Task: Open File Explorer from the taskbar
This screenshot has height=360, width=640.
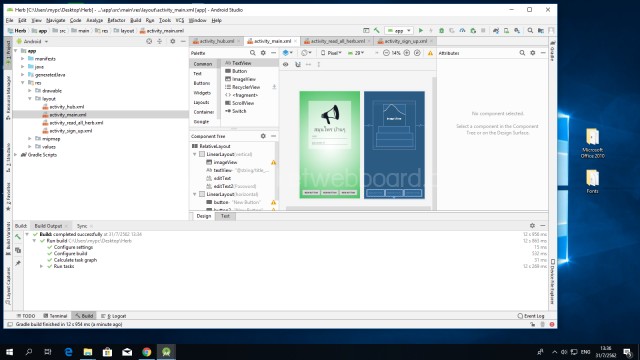Action: click(88, 352)
